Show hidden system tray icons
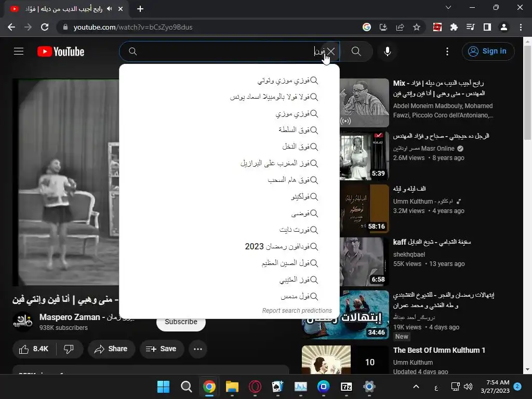 416,387
